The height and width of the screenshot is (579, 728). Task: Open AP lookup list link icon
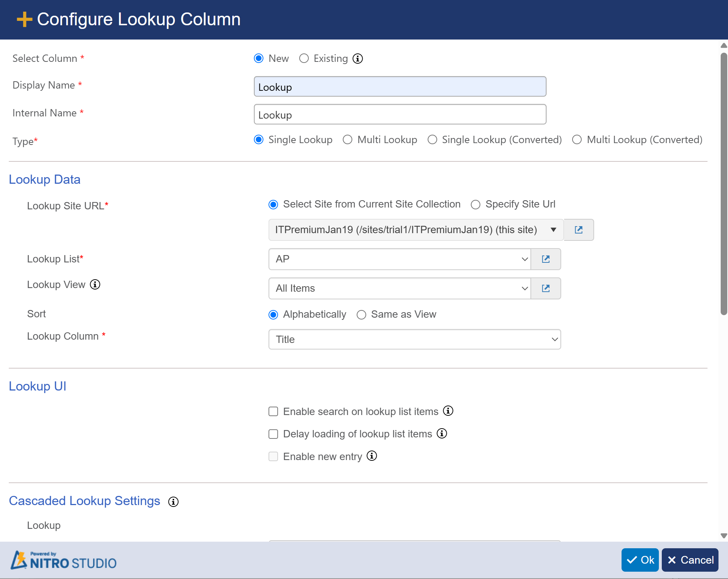(545, 259)
